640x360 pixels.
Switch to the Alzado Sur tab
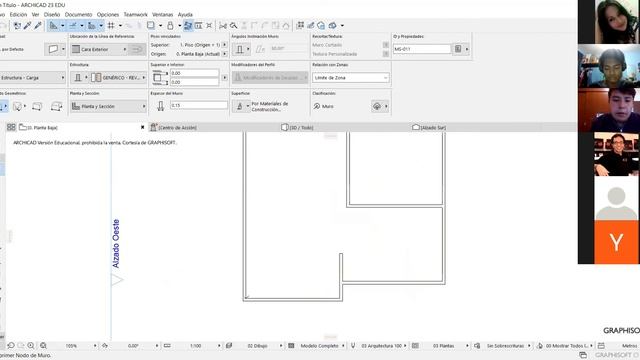(x=429, y=127)
